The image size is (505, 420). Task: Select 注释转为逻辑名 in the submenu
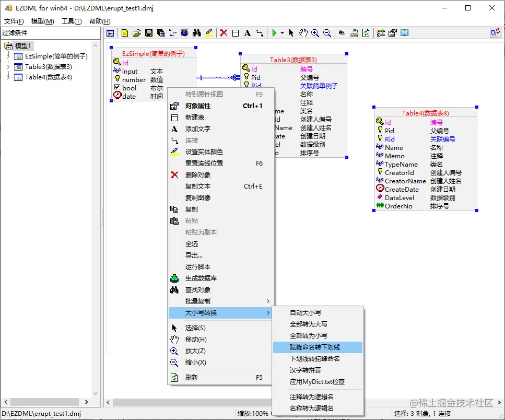(318, 397)
